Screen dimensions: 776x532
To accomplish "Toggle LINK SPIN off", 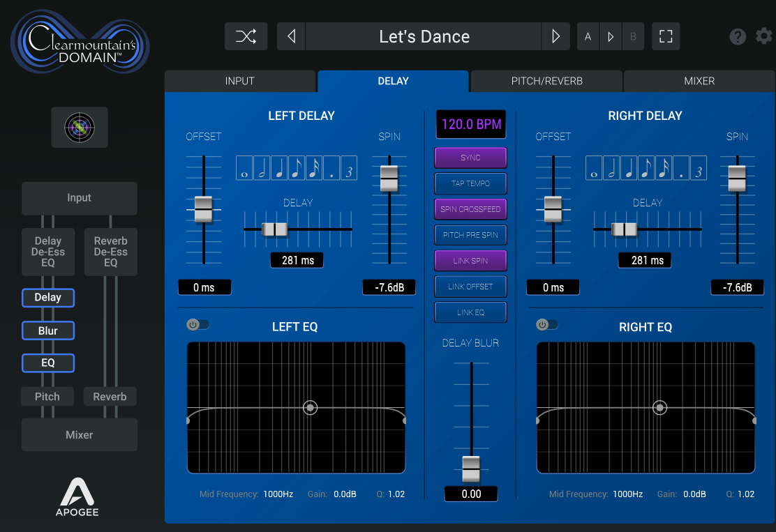I will 470,261.
